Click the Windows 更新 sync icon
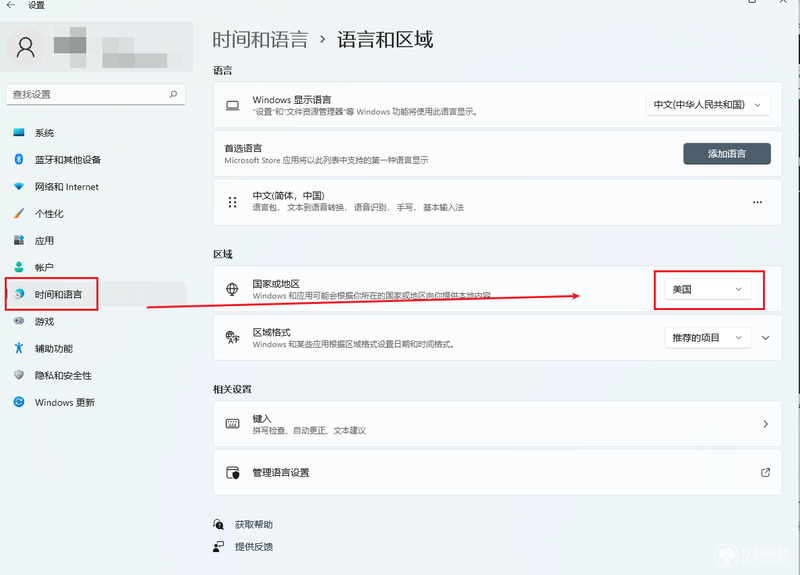This screenshot has height=575, width=800. coord(19,402)
